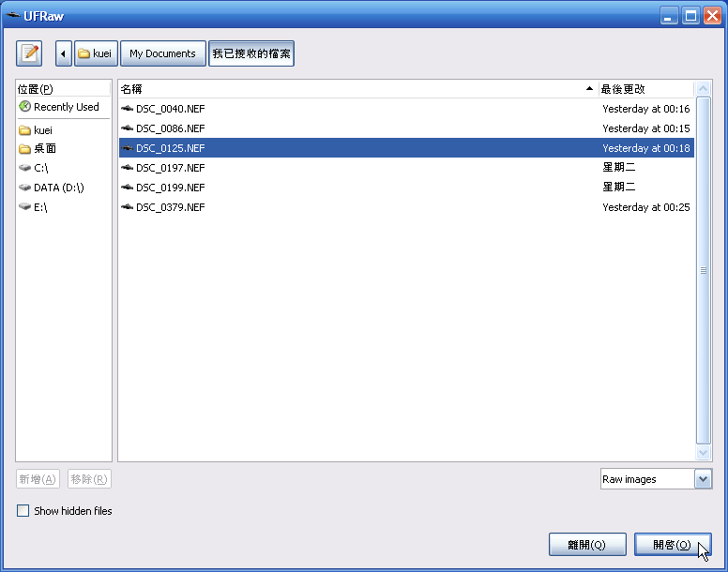Click folder icon beside 桌面
728x572 pixels.
24,148
